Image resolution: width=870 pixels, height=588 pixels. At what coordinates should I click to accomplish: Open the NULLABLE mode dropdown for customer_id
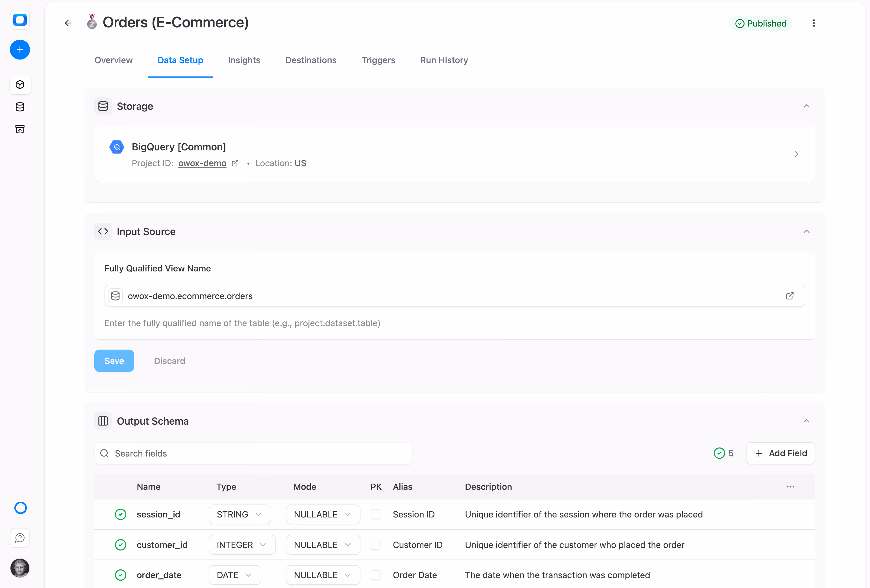coord(323,545)
